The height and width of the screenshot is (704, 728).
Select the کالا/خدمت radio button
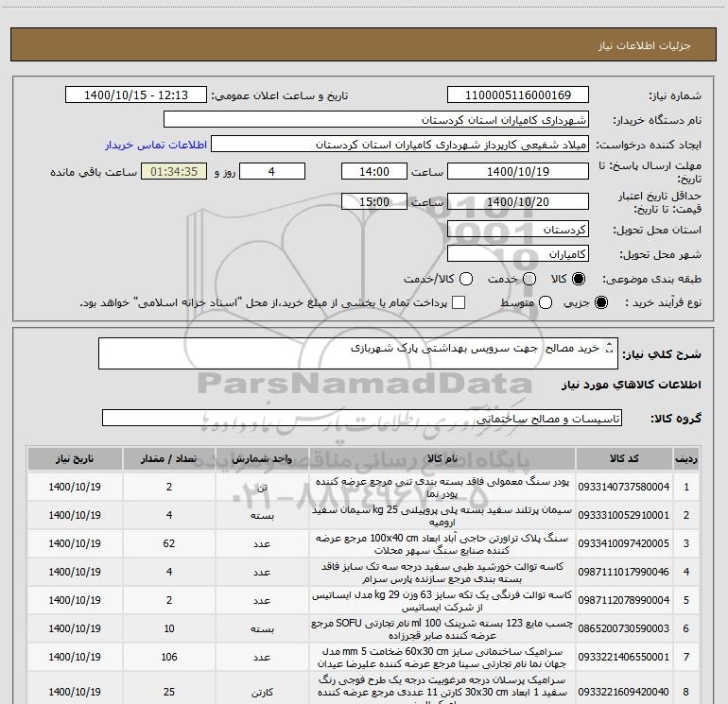(x=466, y=279)
